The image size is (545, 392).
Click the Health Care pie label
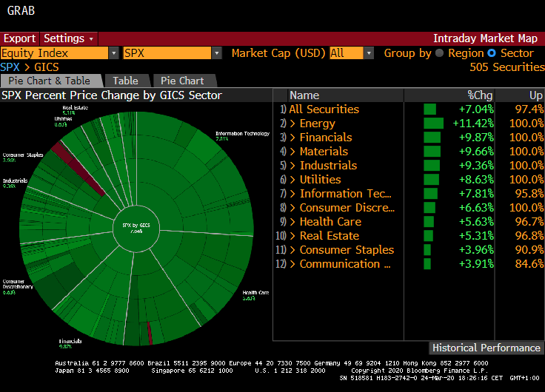pos(255,295)
